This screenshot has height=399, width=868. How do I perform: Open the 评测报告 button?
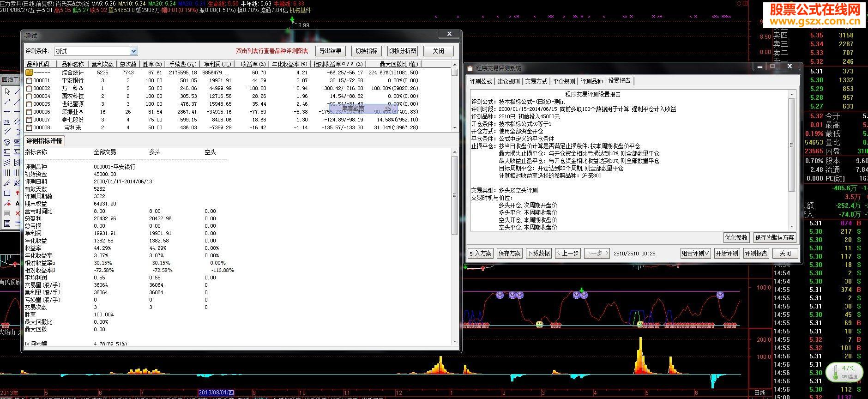pyautogui.click(x=756, y=253)
